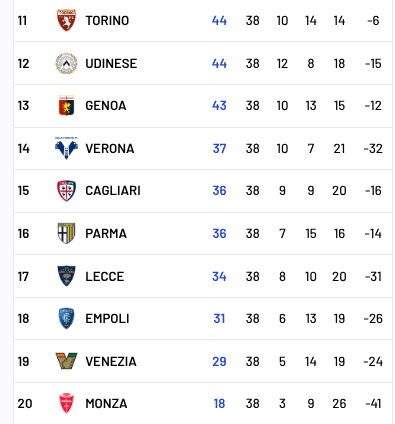Click the Venezia club crest
395x424 pixels.
[66, 361]
